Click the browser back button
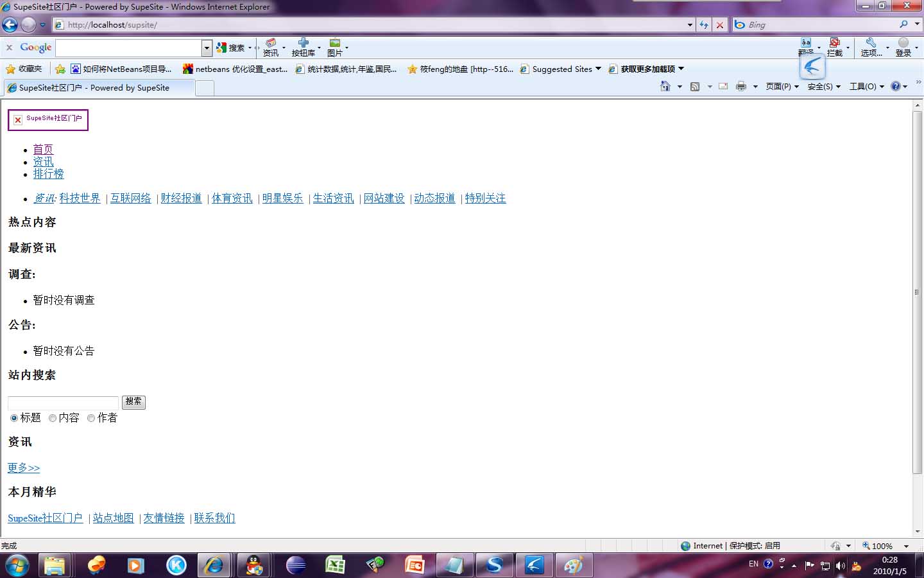Screen dimensions: 924x578 click(10, 24)
